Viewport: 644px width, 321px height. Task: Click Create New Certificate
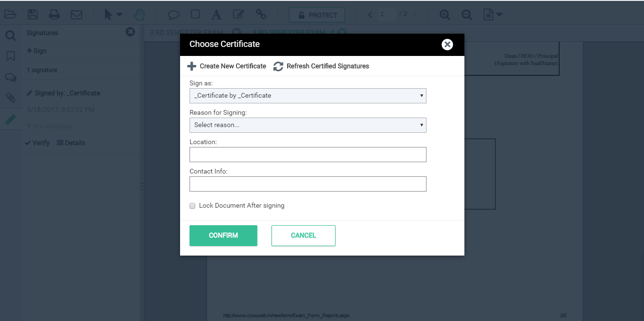(227, 66)
